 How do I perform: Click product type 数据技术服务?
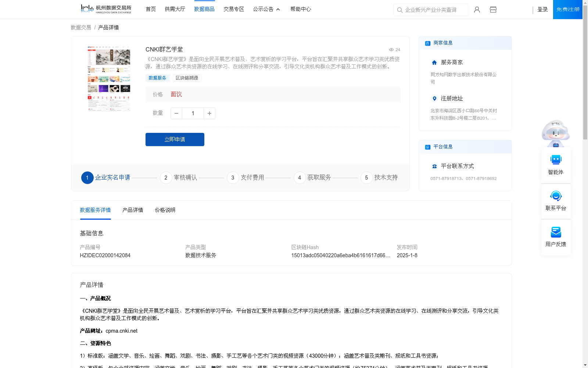(201, 255)
